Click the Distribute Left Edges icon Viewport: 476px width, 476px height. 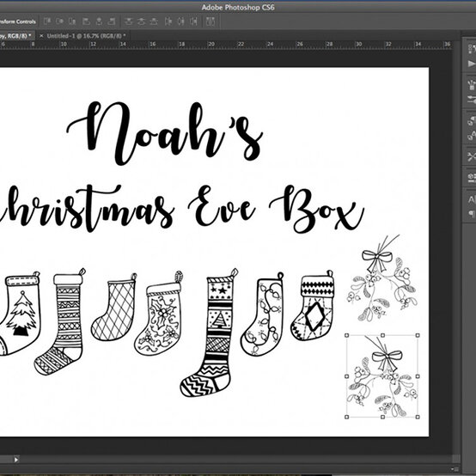pos(168,21)
